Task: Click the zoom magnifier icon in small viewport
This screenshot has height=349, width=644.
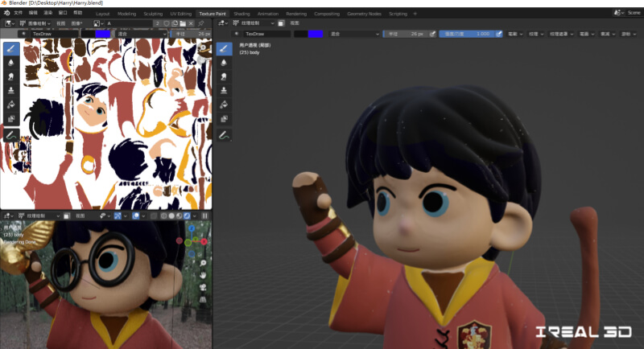Action: click(203, 263)
